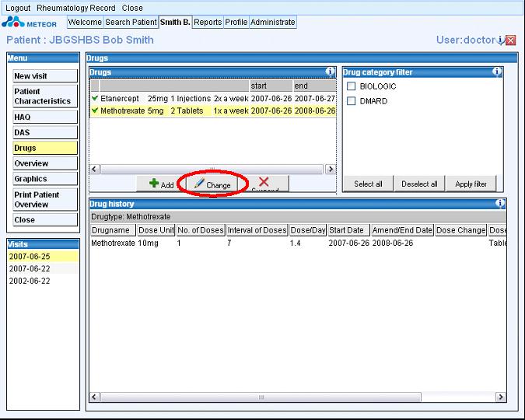Switch to the Search Patient tab
The width and height of the screenshot is (525, 420).
tap(131, 22)
